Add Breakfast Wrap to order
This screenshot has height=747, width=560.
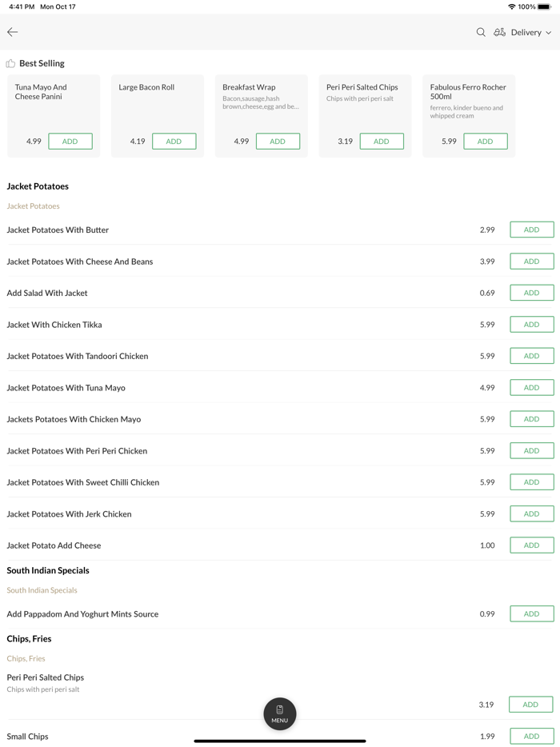(278, 142)
